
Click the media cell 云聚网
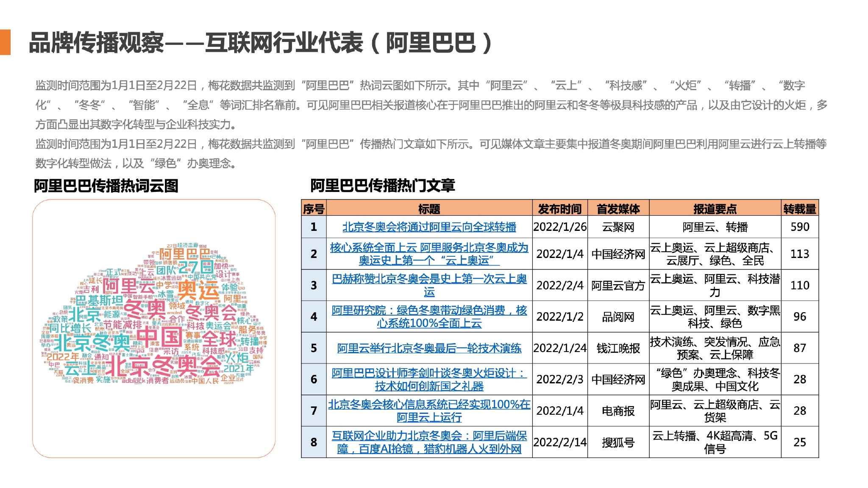618,227
